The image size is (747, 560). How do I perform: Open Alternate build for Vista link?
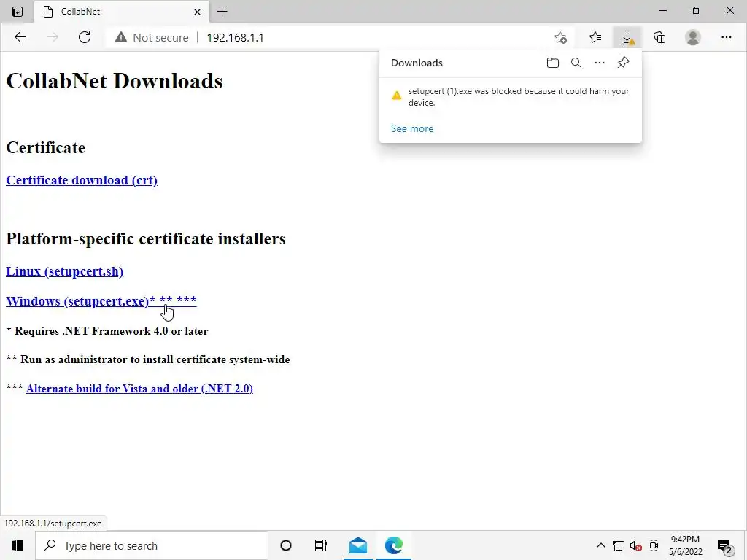(139, 389)
